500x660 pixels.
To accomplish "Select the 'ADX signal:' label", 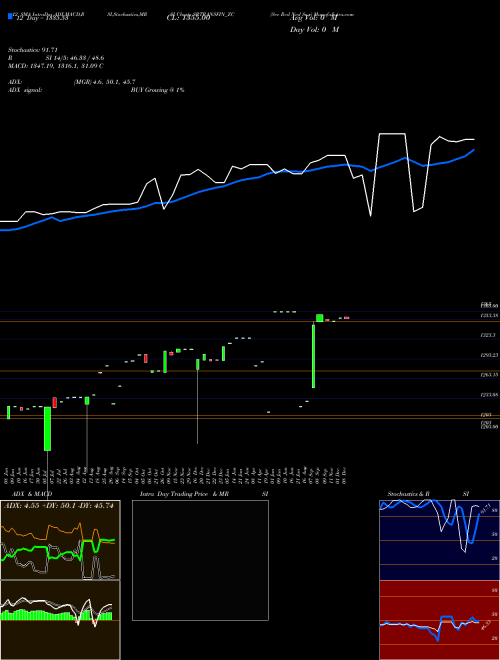I will coord(24,90).
